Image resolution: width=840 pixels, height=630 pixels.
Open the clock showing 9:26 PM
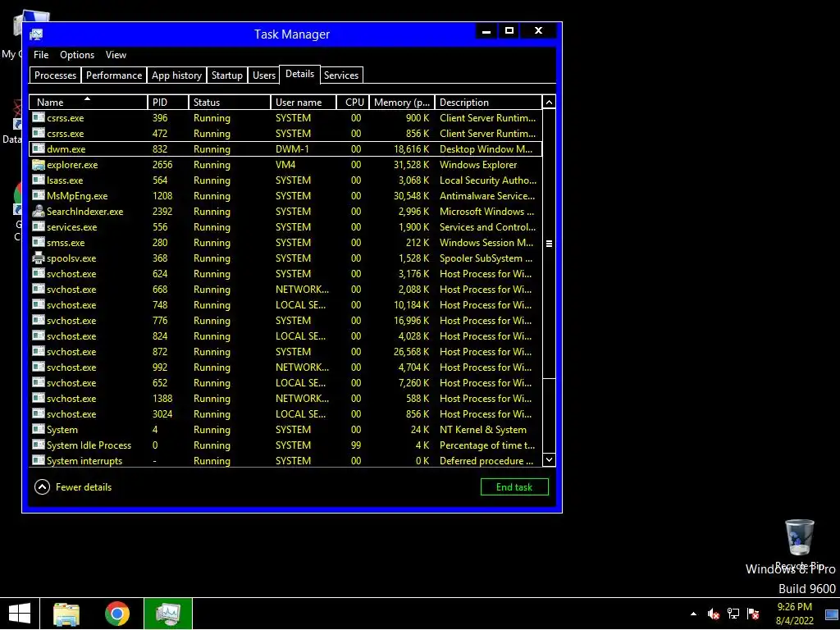794,614
